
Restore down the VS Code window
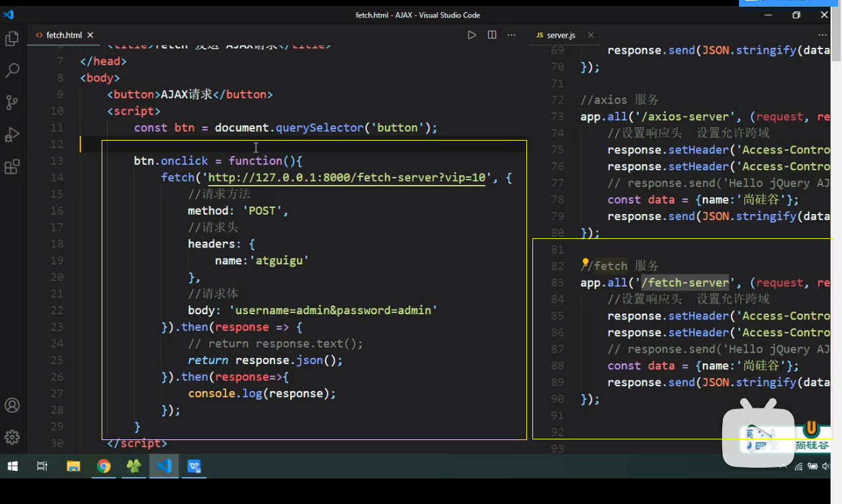click(796, 15)
